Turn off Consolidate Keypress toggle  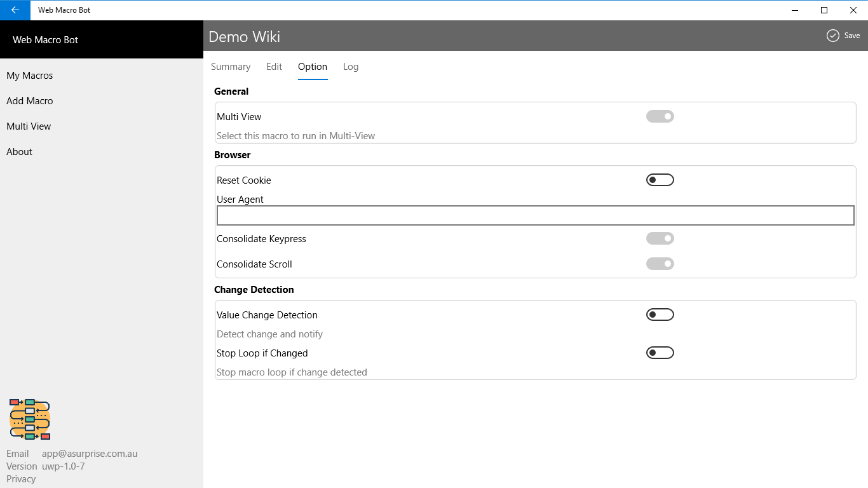click(x=660, y=238)
